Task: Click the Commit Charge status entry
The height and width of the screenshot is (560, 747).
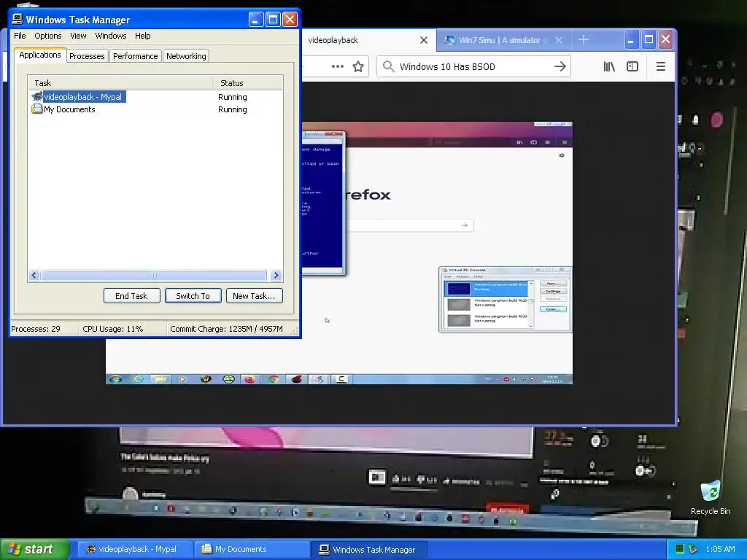Action: tap(226, 329)
